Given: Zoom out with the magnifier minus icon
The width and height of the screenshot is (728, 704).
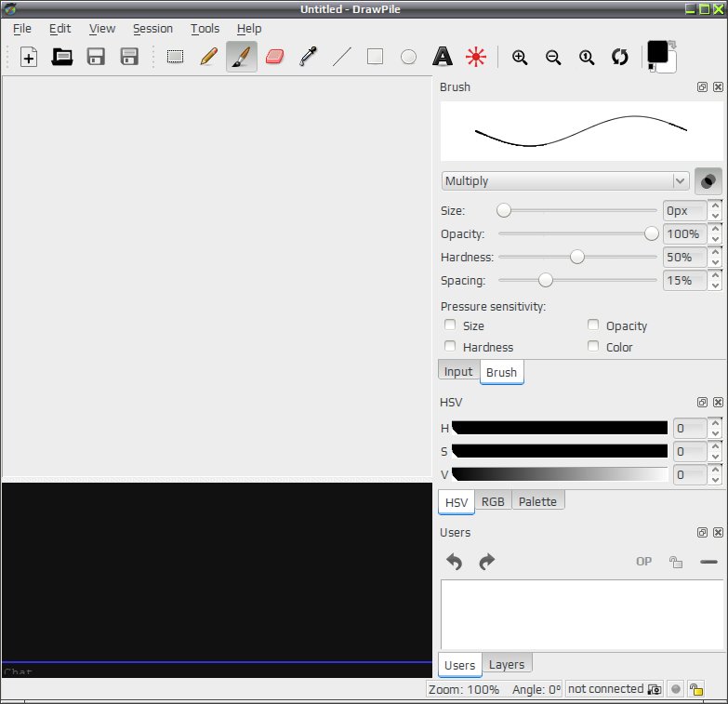Looking at the screenshot, I should (x=553, y=57).
